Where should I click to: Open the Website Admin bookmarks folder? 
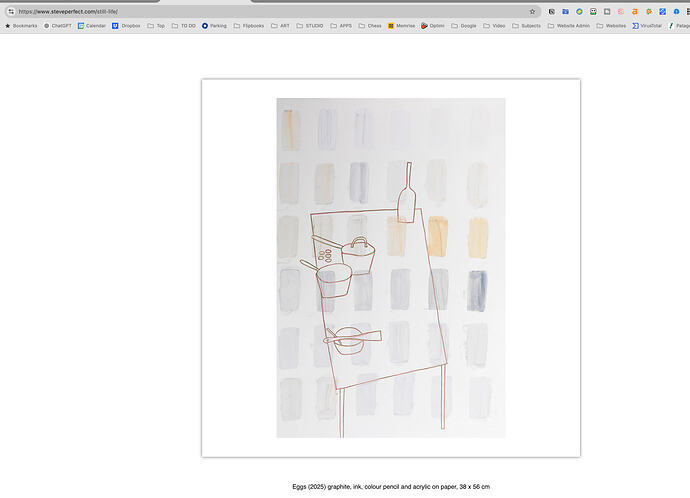pos(569,26)
